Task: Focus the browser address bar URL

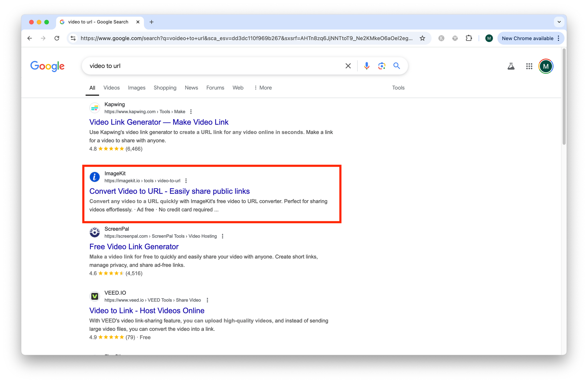Action: (246, 38)
